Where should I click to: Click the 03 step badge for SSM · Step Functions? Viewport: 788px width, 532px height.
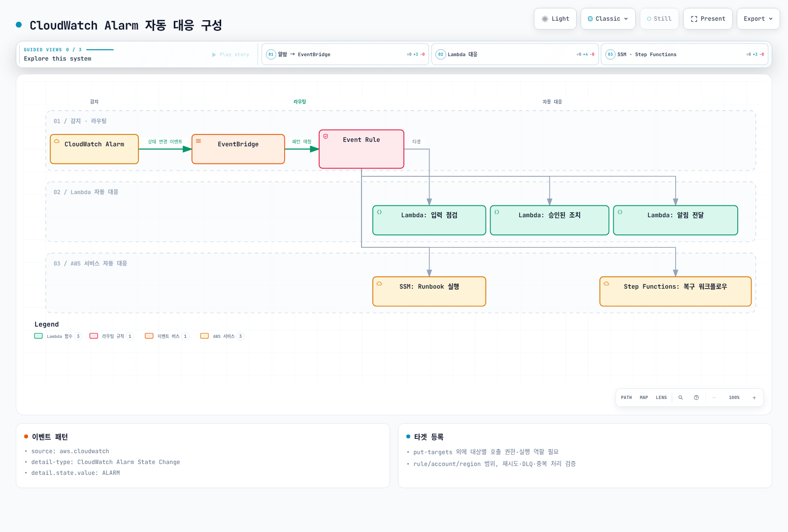pos(610,54)
